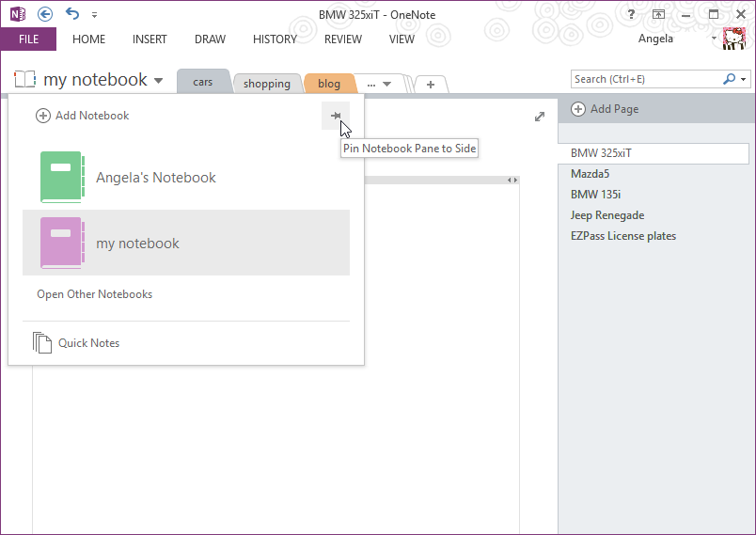Open the search scope dropdown arrow
This screenshot has height=535, width=756.
[x=744, y=80]
